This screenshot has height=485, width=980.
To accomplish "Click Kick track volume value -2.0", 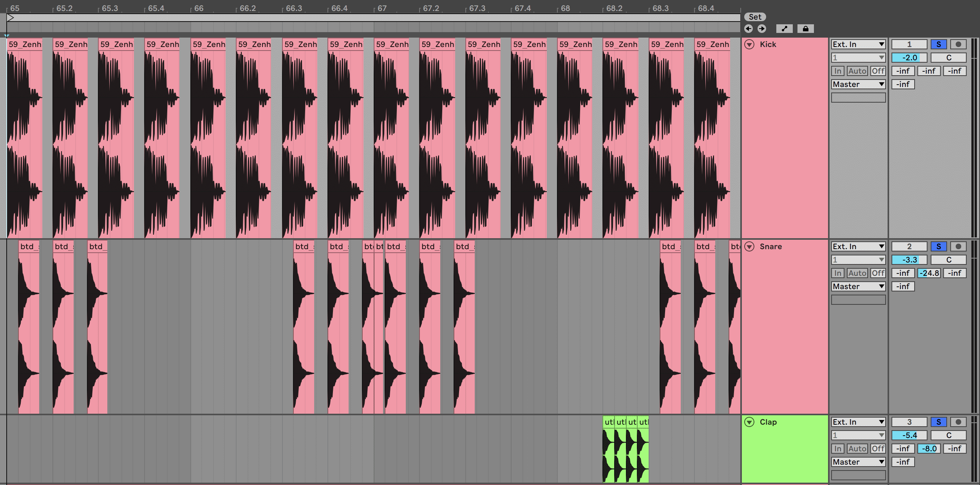I will click(909, 58).
